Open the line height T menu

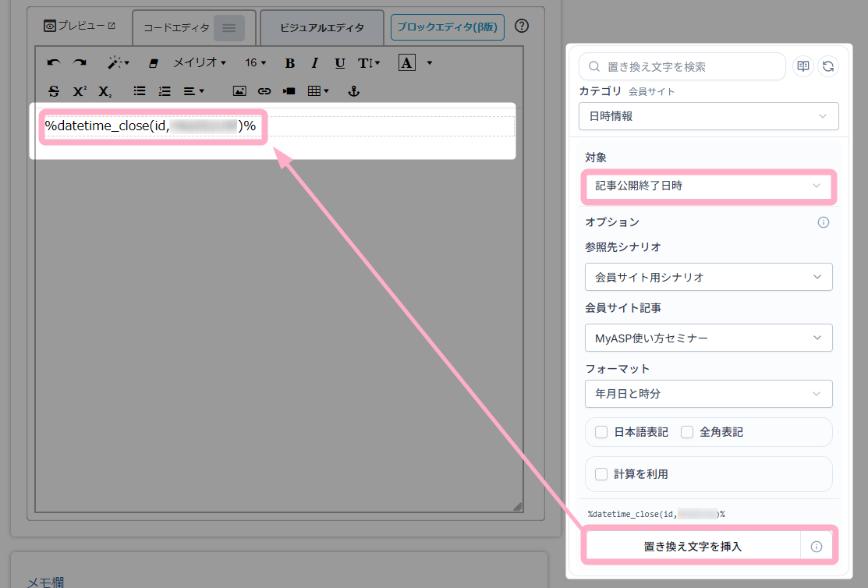pos(369,64)
